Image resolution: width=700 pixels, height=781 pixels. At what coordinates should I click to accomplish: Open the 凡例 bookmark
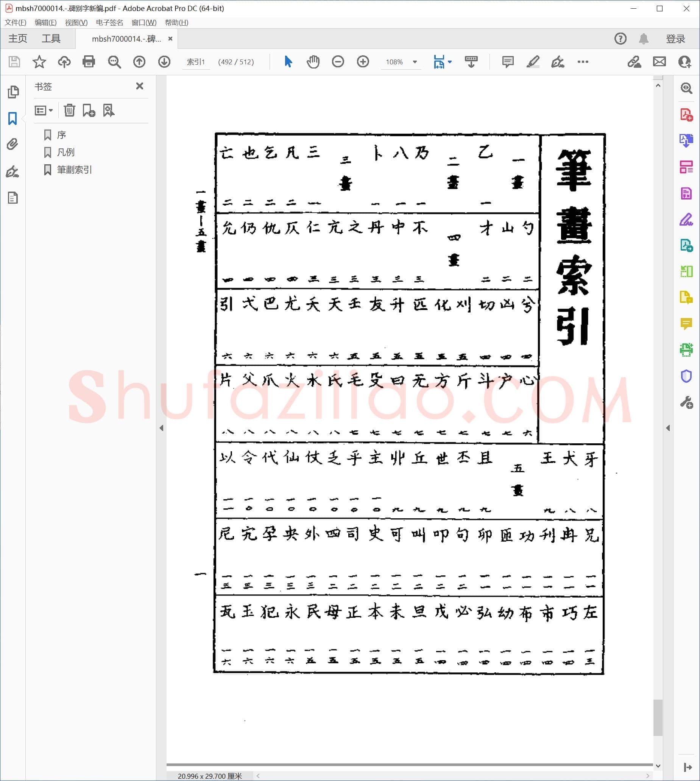[x=65, y=152]
